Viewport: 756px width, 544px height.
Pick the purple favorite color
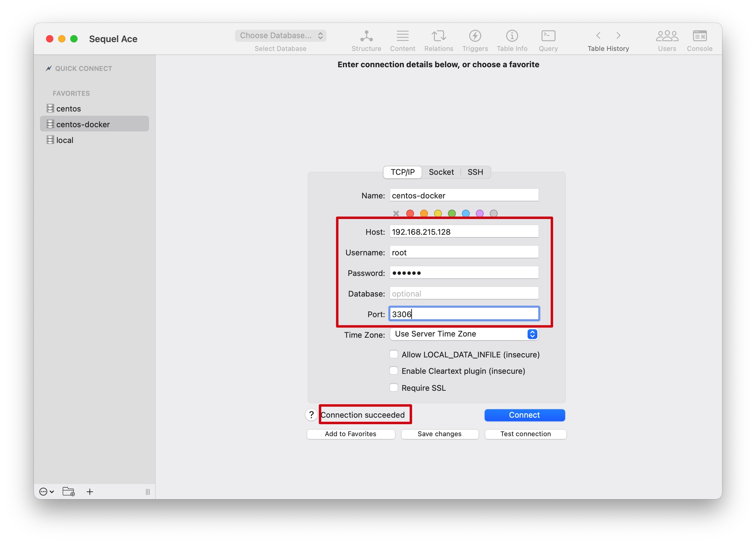pyautogui.click(x=480, y=213)
